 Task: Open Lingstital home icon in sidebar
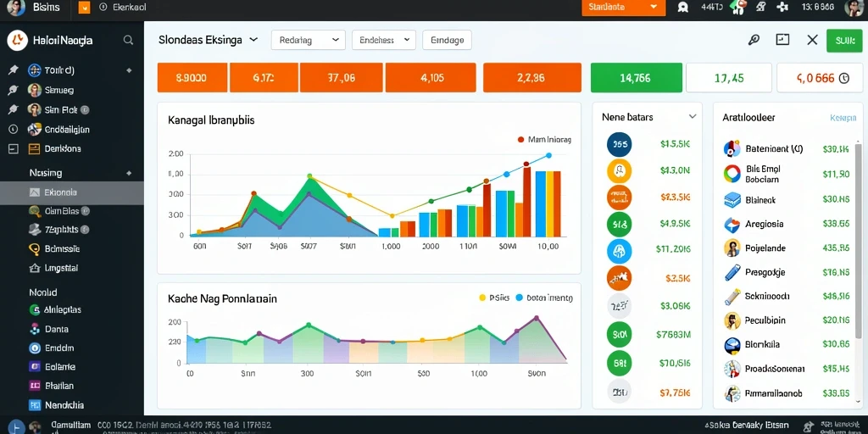click(34, 268)
